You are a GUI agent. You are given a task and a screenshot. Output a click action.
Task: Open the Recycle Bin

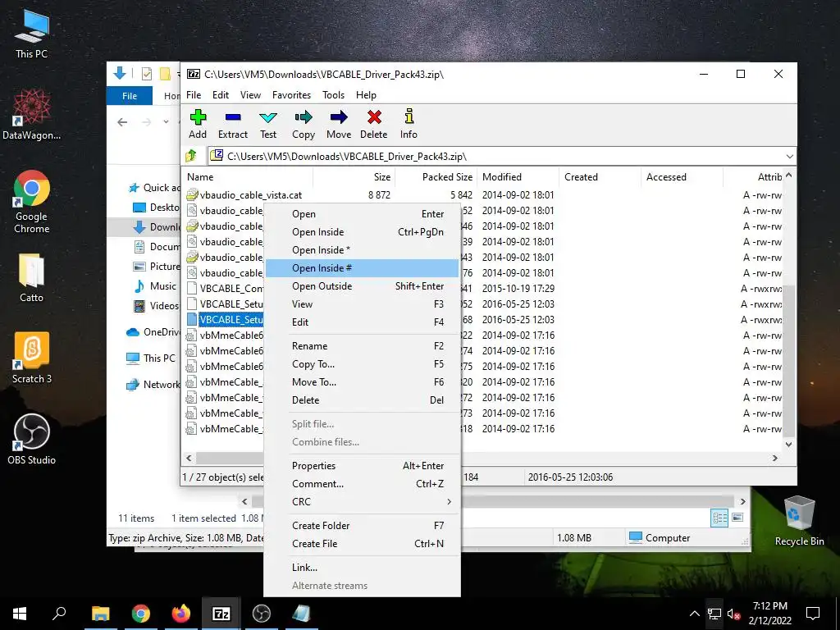799,521
